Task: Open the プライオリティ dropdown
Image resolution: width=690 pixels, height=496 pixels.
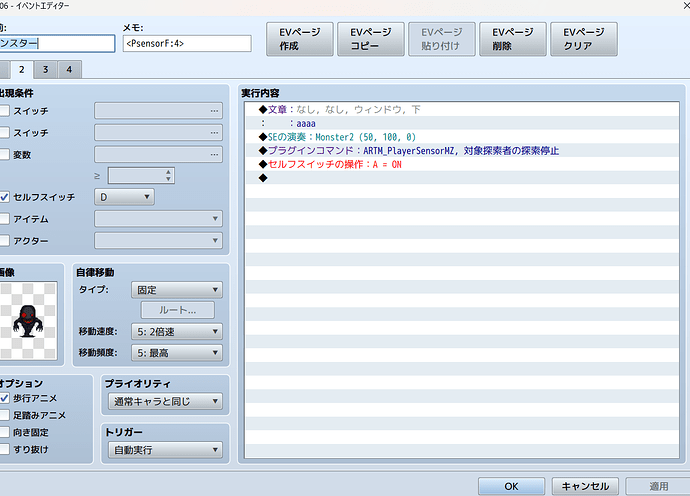Action: click(165, 401)
